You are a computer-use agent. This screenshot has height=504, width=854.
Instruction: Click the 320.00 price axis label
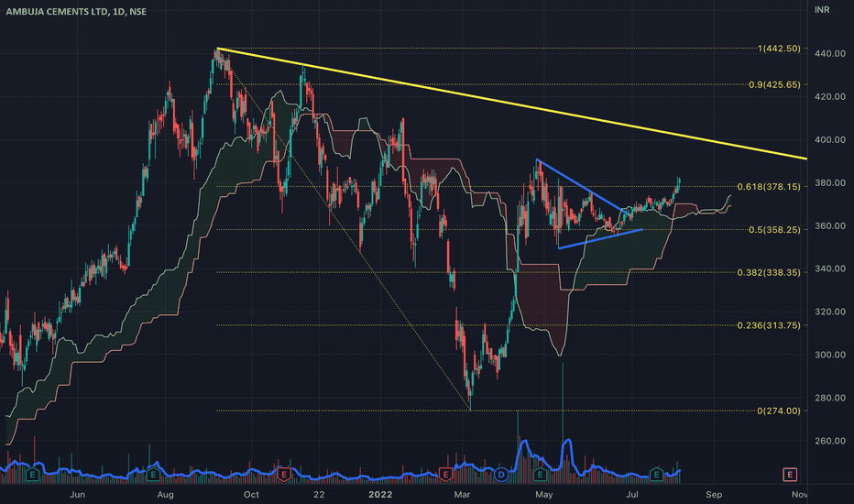click(830, 312)
